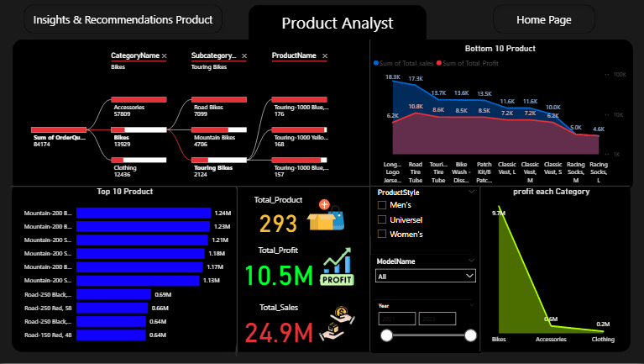
Task: Open the Insights & Recommendations Product page
Action: click(x=123, y=19)
